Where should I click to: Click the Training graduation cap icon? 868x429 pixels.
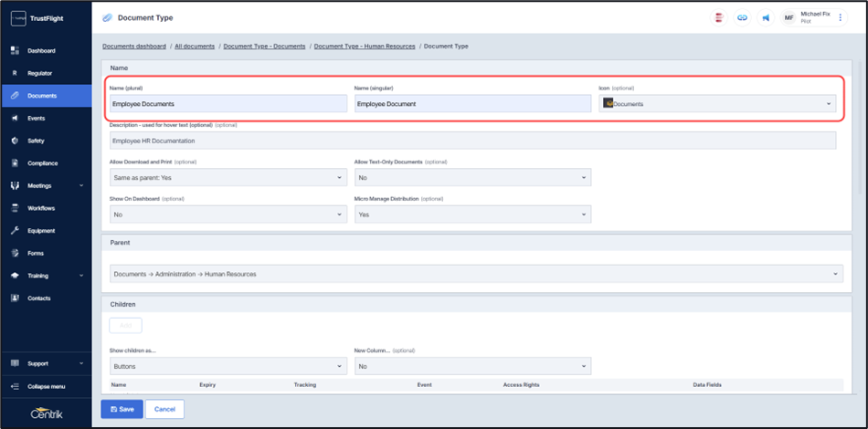pyautogui.click(x=15, y=276)
